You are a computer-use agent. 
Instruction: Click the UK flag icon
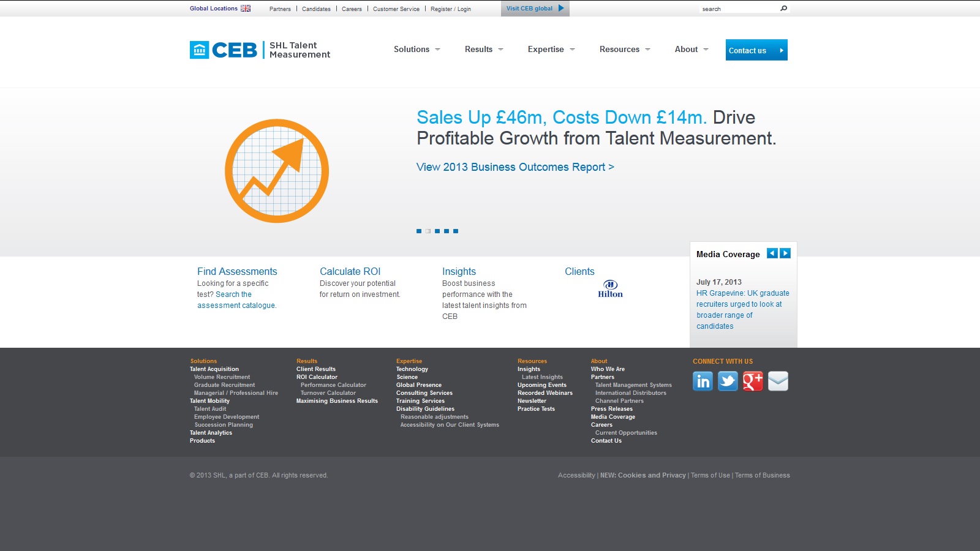(x=246, y=9)
